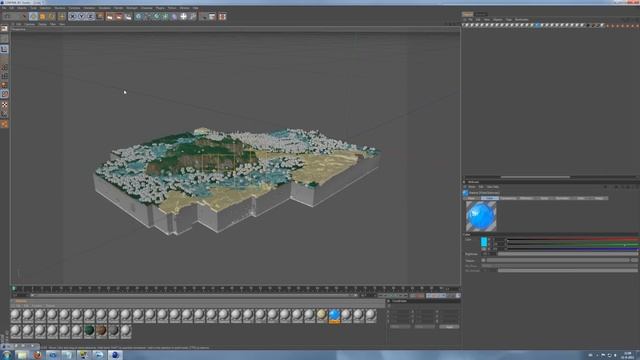Adjust the Brightness slider
This screenshot has width=640, height=360.
point(567,254)
